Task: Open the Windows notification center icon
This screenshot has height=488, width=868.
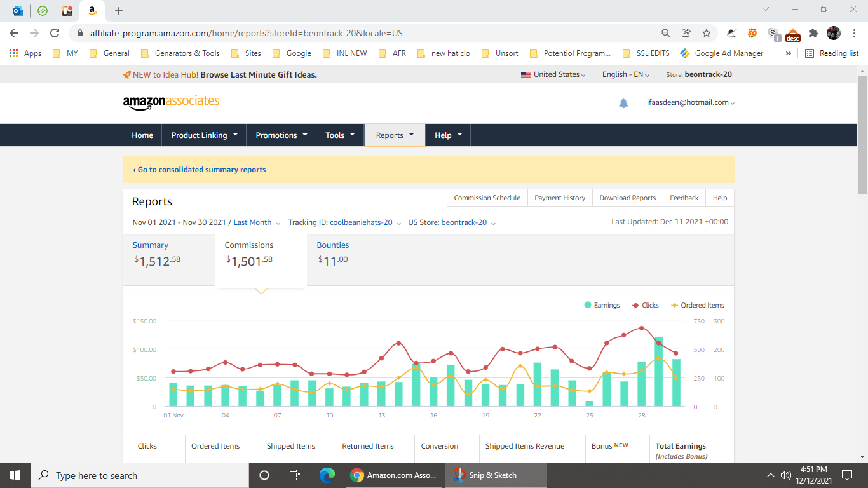Action: point(847,475)
